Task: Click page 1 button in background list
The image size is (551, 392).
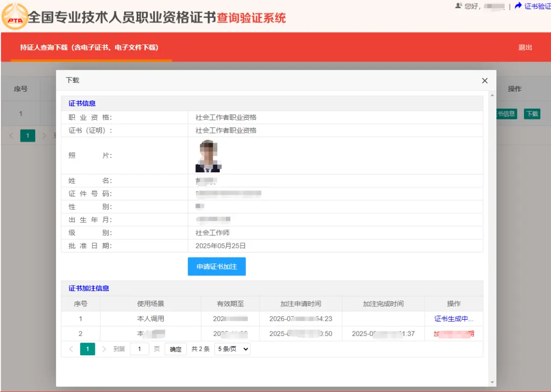Action: (x=28, y=136)
